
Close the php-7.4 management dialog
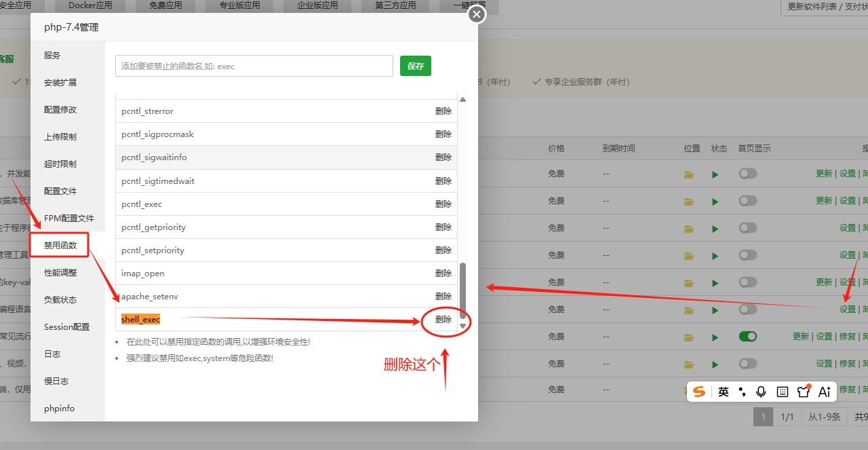coord(477,14)
